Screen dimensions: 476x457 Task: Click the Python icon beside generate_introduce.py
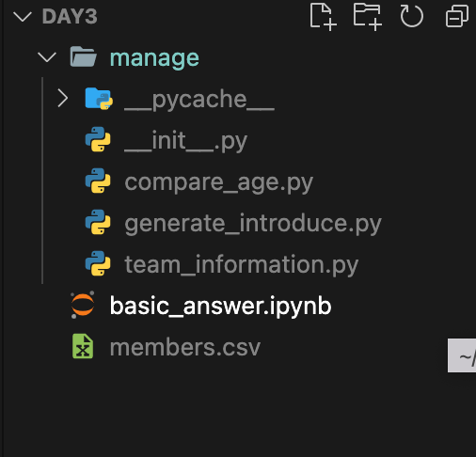pos(98,222)
